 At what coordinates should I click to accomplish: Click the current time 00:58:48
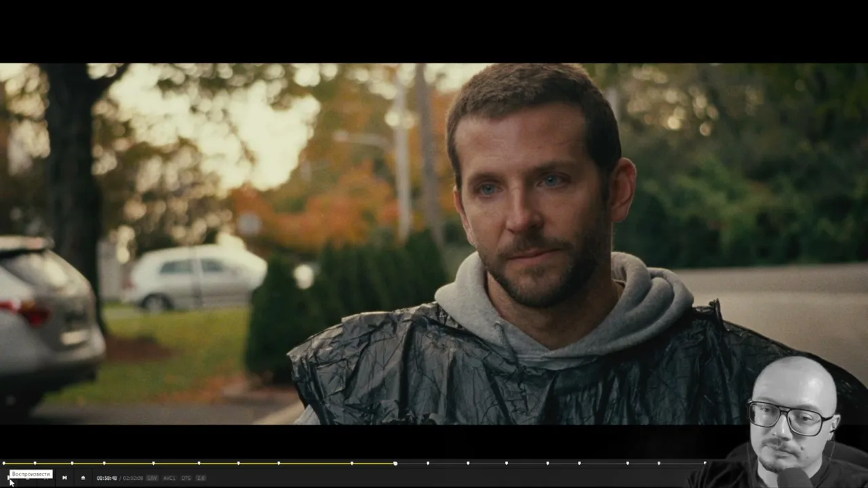click(106, 478)
